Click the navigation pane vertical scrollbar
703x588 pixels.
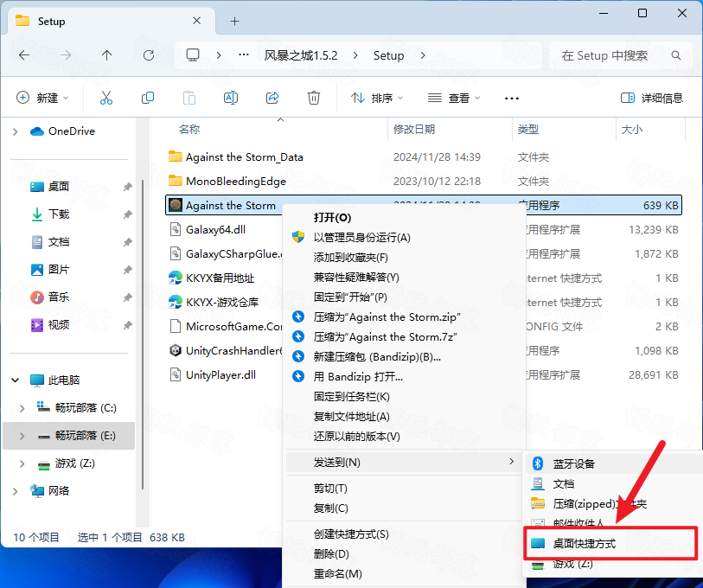143,334
